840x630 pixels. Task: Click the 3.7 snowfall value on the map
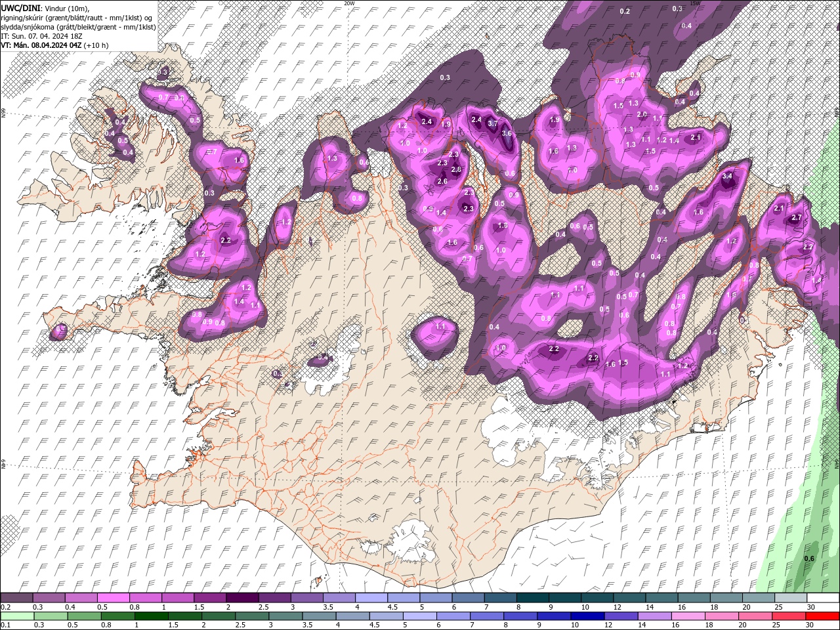pos(493,123)
